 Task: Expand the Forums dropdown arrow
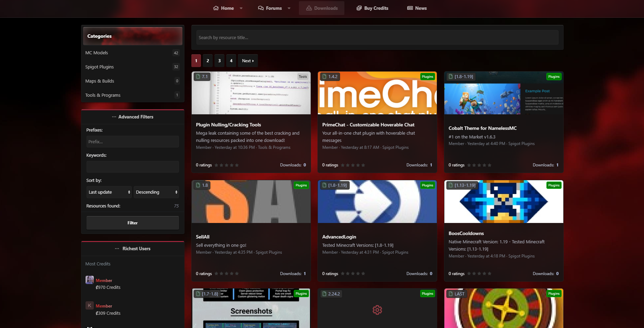pyautogui.click(x=289, y=8)
